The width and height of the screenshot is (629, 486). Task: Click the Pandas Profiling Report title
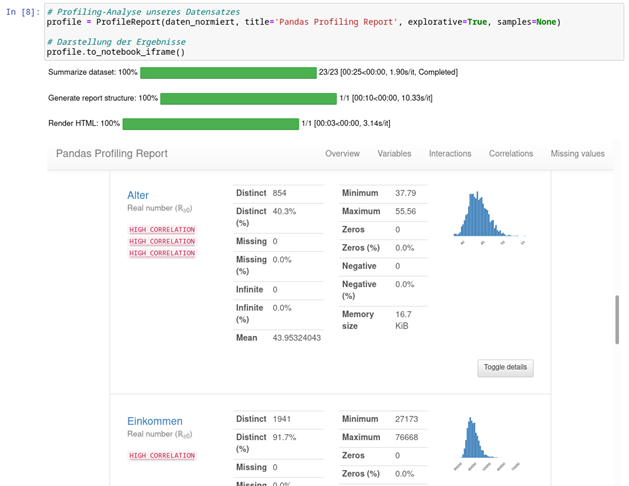click(112, 154)
